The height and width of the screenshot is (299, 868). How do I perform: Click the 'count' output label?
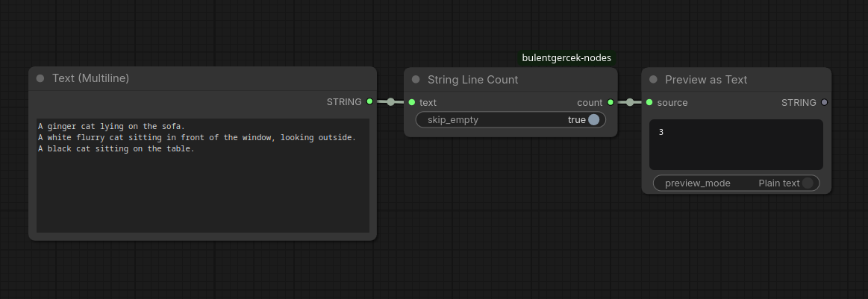pyautogui.click(x=590, y=102)
